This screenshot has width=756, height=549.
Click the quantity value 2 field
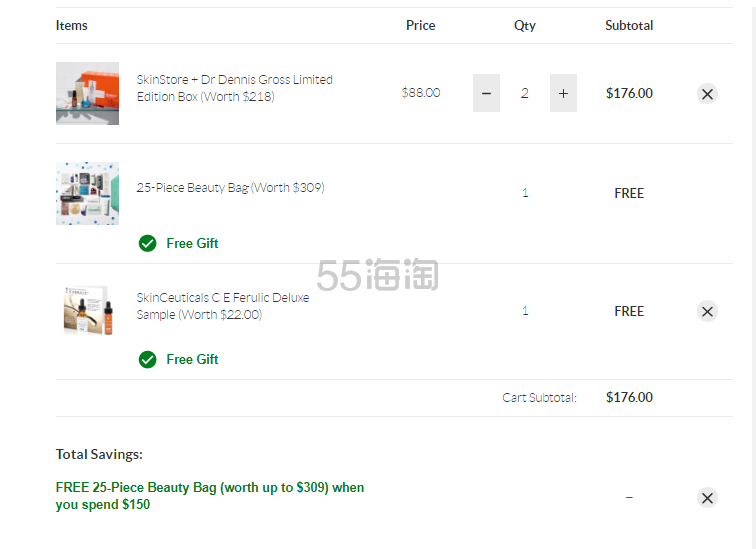[x=525, y=93]
